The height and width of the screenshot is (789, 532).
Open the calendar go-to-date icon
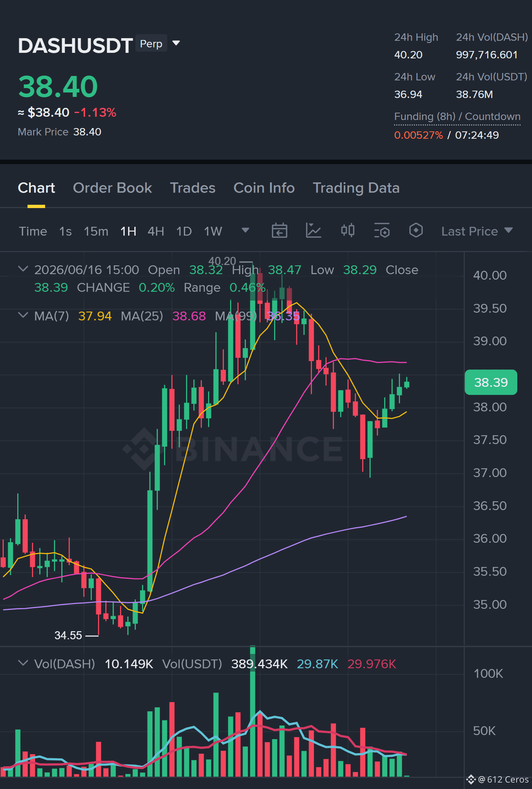point(279,231)
